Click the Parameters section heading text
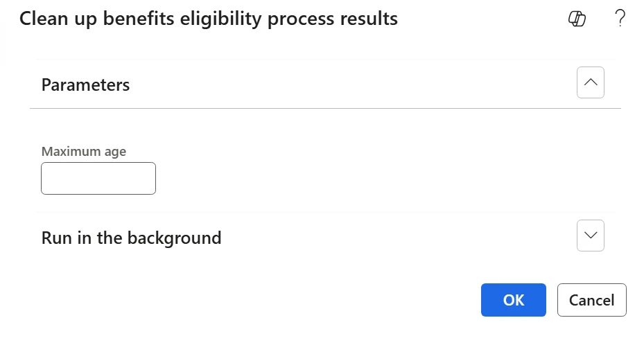644x354 pixels. tap(85, 85)
